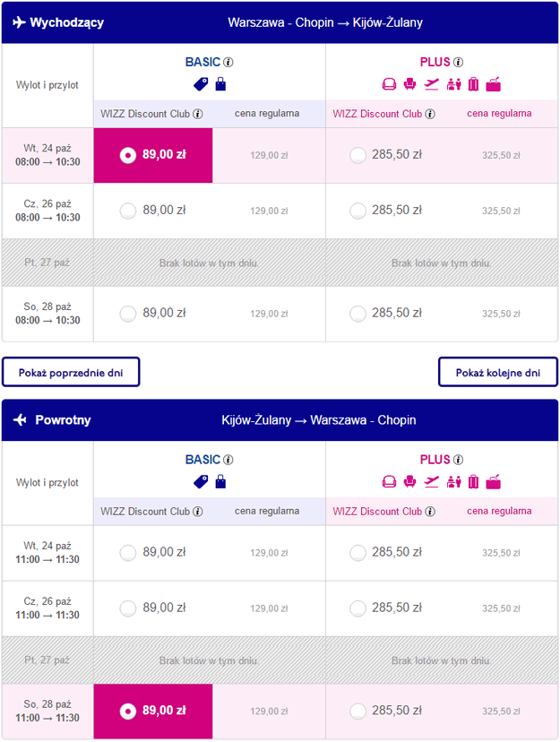Click return BASIC WIZZ Discount Club info icon
Image resolution: width=560 pixels, height=742 pixels.
tap(198, 512)
